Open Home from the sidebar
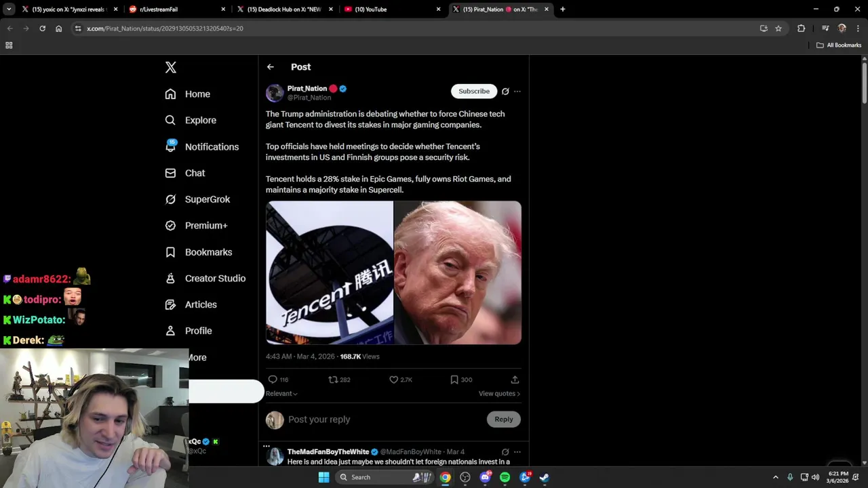Screen dimensions: 868x488 pyautogui.click(x=188, y=94)
